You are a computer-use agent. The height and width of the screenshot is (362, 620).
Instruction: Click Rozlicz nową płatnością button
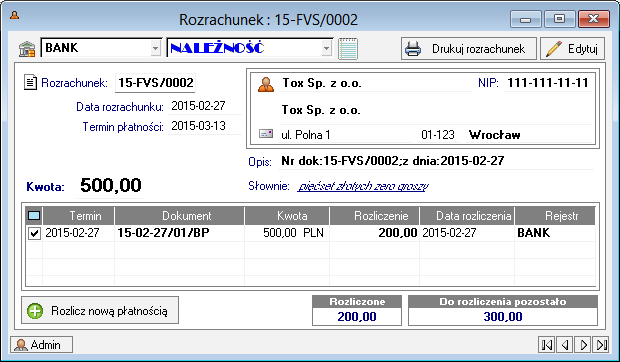tap(100, 311)
